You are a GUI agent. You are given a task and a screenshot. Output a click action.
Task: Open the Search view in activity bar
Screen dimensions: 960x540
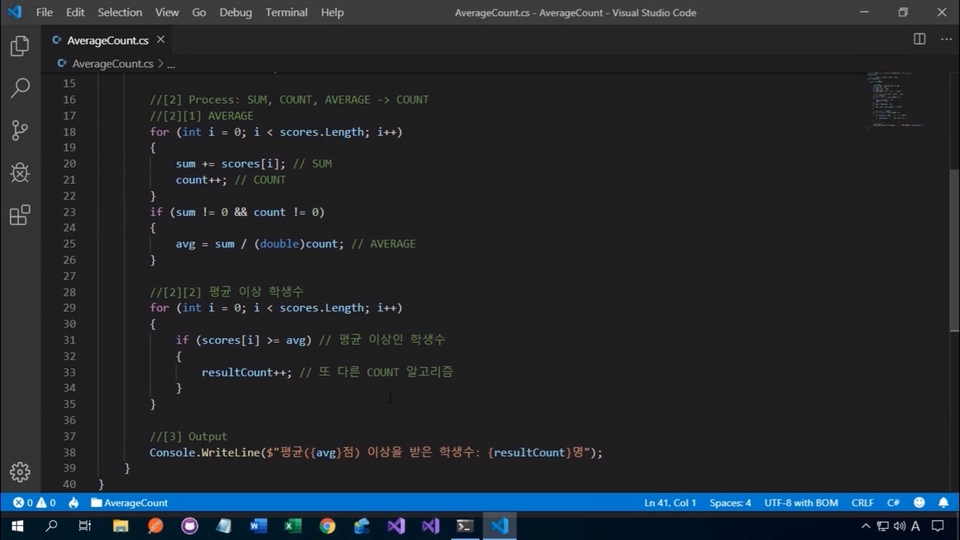pos(20,88)
